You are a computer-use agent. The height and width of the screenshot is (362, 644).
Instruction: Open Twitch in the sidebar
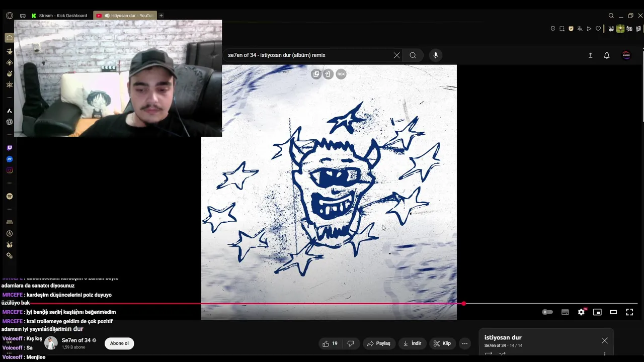tap(10, 148)
